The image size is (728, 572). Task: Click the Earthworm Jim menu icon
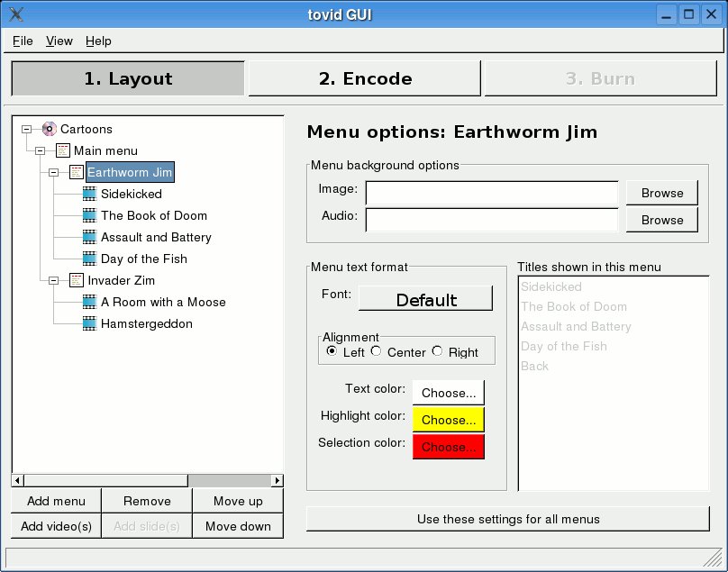[77, 172]
